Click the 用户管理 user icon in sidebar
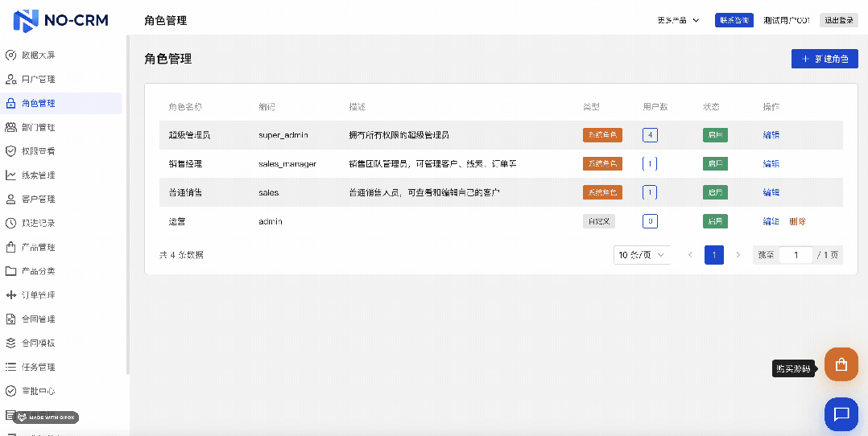The width and height of the screenshot is (868, 436). [10, 79]
